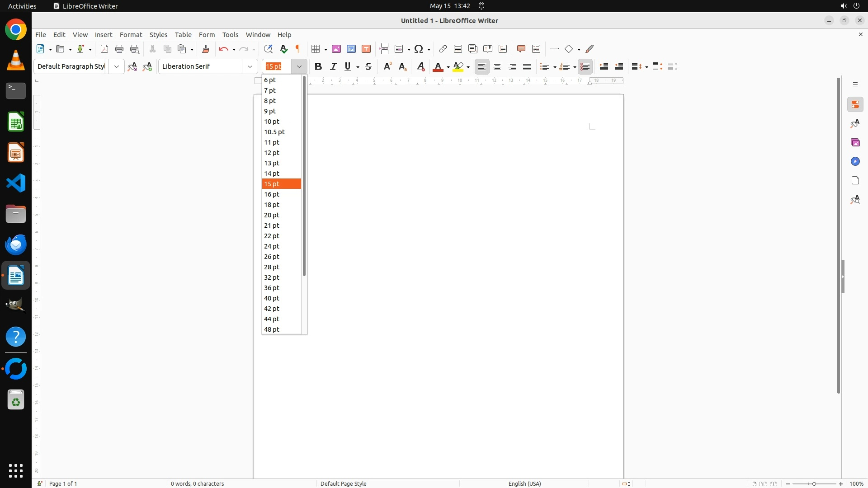Toggle Italic formatting
868x488 pixels.
tap(334, 66)
